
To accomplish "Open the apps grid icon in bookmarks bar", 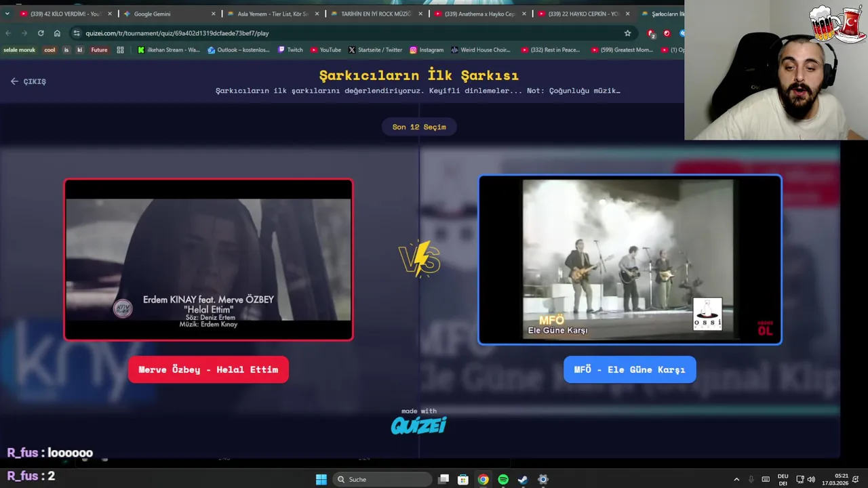I will [120, 49].
